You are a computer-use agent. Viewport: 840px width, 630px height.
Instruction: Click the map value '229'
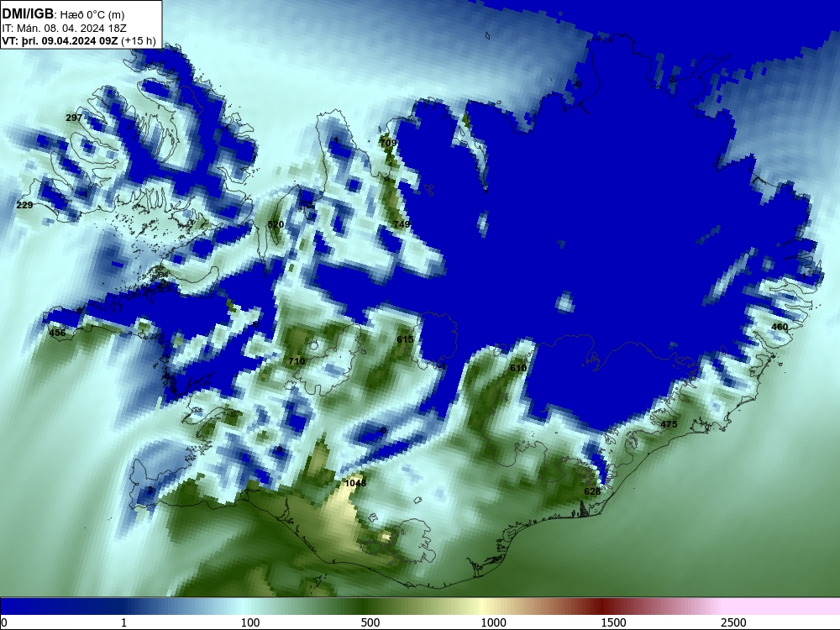point(24,205)
